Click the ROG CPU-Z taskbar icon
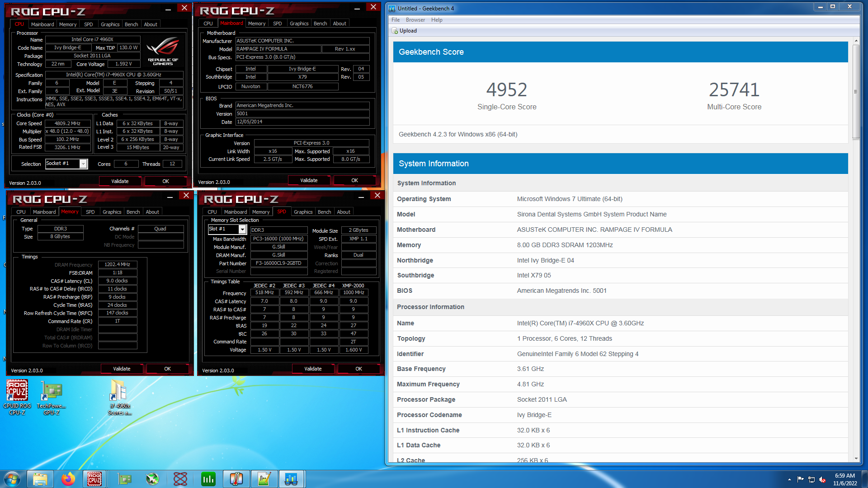 pyautogui.click(x=94, y=479)
